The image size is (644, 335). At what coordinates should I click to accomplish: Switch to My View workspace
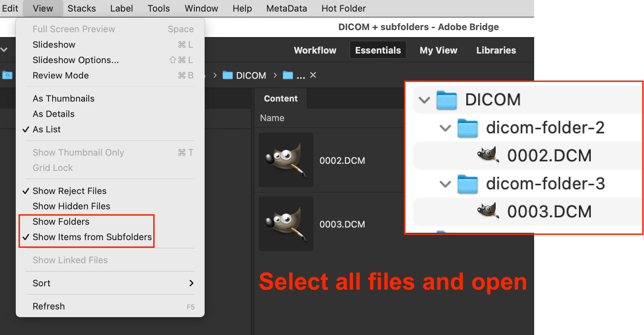438,50
